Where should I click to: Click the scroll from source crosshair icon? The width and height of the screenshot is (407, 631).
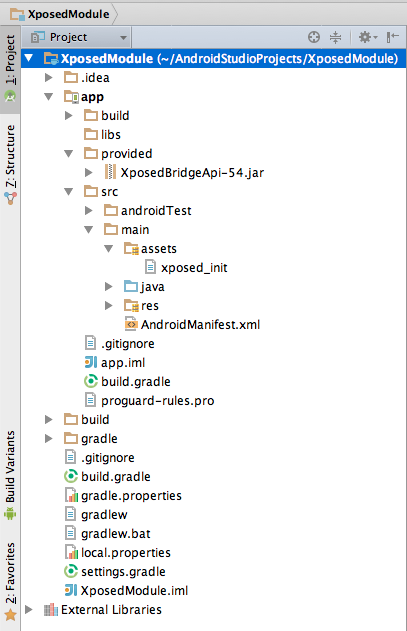pos(314,37)
